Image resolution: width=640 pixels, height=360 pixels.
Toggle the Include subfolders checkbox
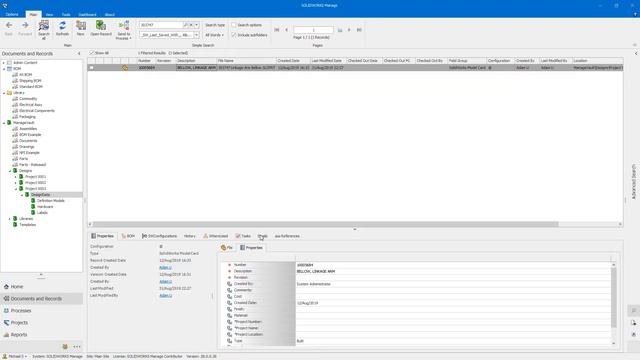pyautogui.click(x=234, y=35)
